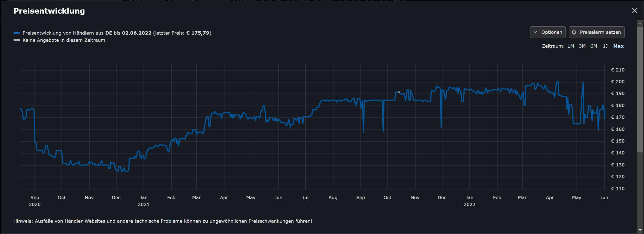
Task: Click the € 210 axis label
Action: (618, 70)
